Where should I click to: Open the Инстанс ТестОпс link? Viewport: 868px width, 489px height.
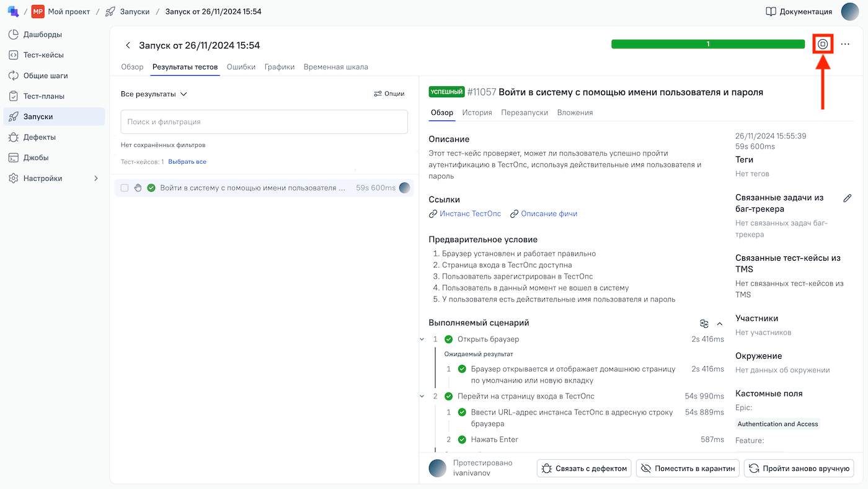[x=470, y=213]
